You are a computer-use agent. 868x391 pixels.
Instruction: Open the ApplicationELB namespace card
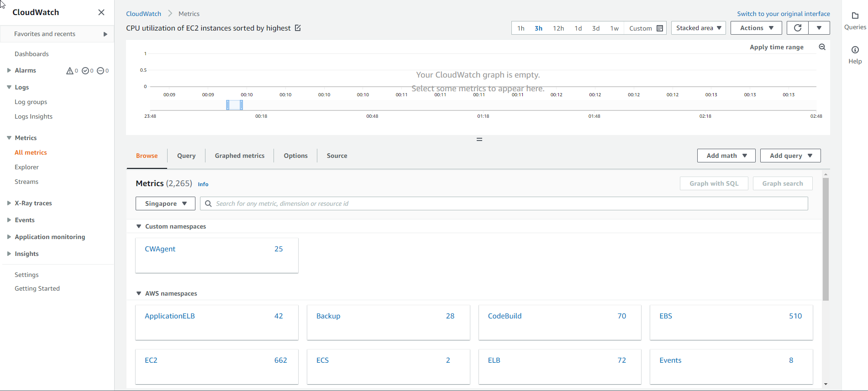pyautogui.click(x=217, y=323)
